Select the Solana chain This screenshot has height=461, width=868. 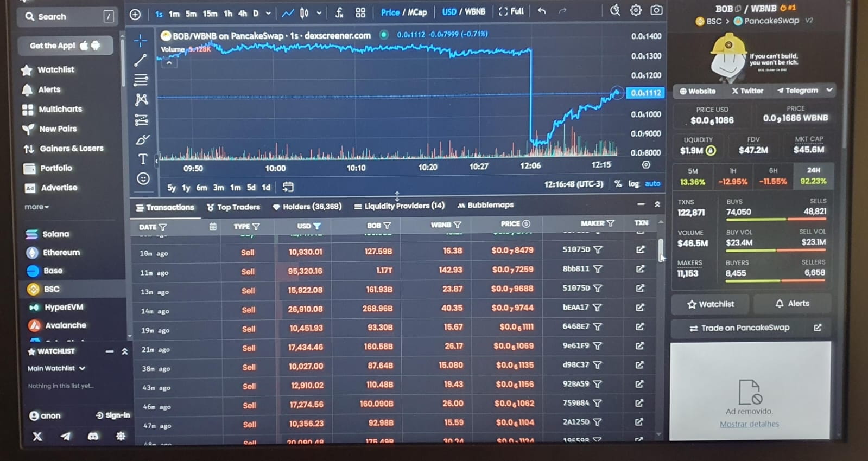click(x=48, y=234)
